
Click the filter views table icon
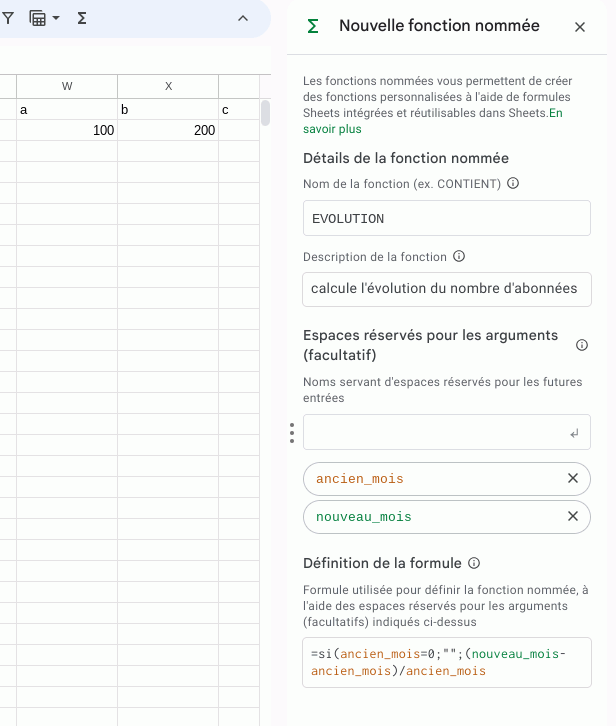(38, 18)
